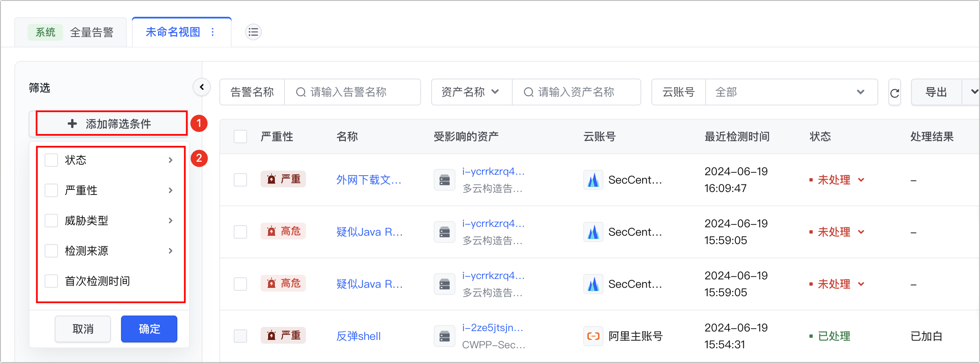Open the 反弹shell alert link
This screenshot has height=363, width=980.
(x=358, y=336)
